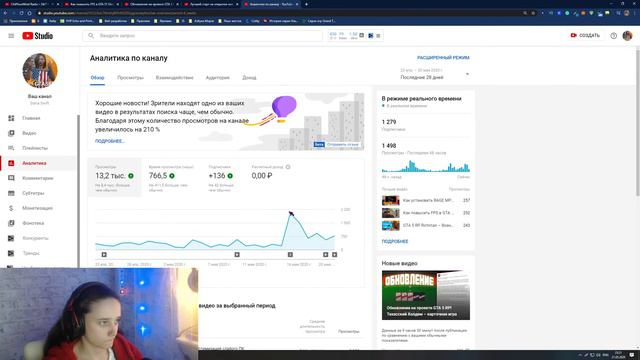This screenshot has height=360, width=640.
Task: Switch to the Аудитория tab
Action: click(x=218, y=78)
